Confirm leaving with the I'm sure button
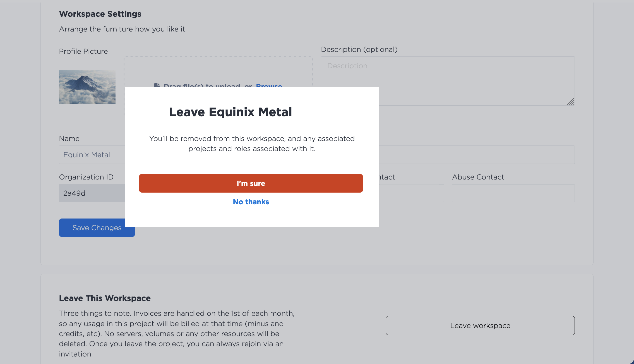 [251, 183]
